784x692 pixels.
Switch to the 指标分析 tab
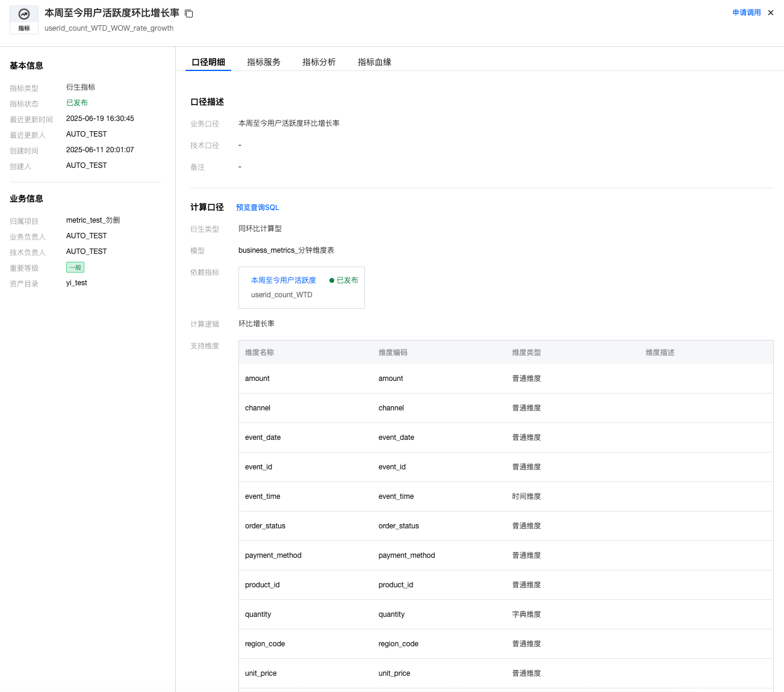[319, 62]
